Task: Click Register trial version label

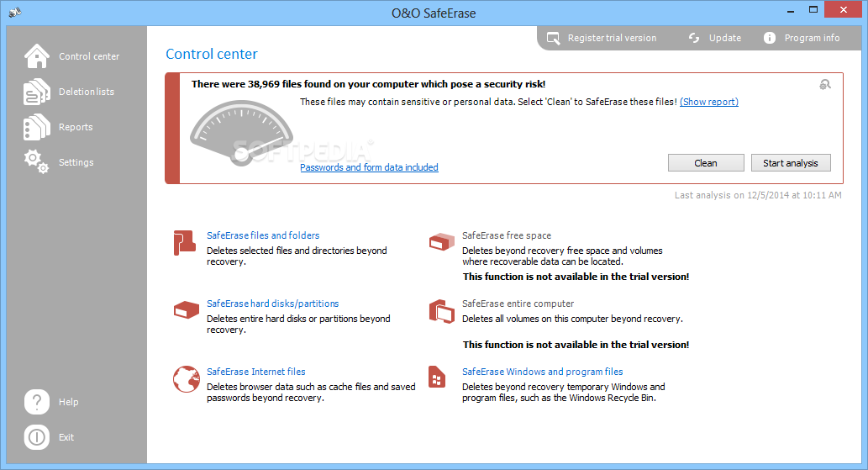Action: click(612, 38)
